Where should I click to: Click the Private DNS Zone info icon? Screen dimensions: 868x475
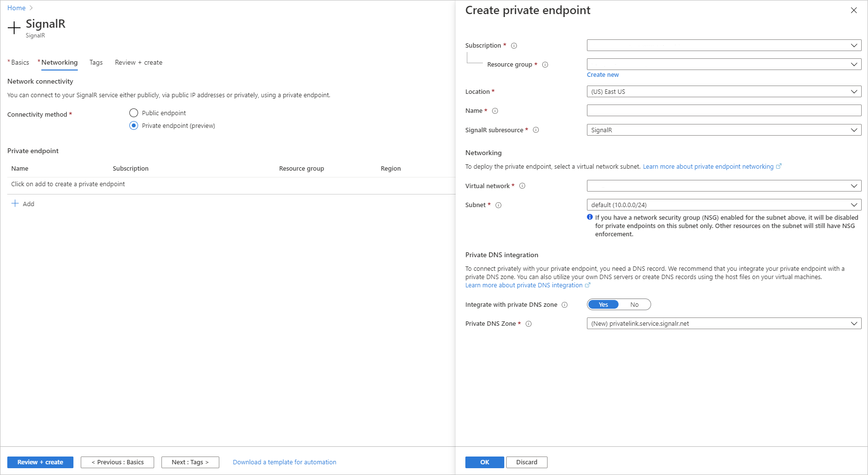click(529, 324)
